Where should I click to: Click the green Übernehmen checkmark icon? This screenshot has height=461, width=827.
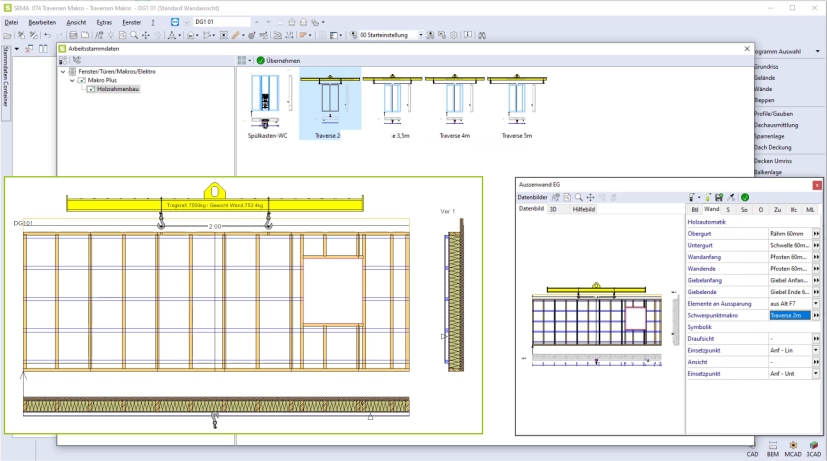pyautogui.click(x=260, y=60)
